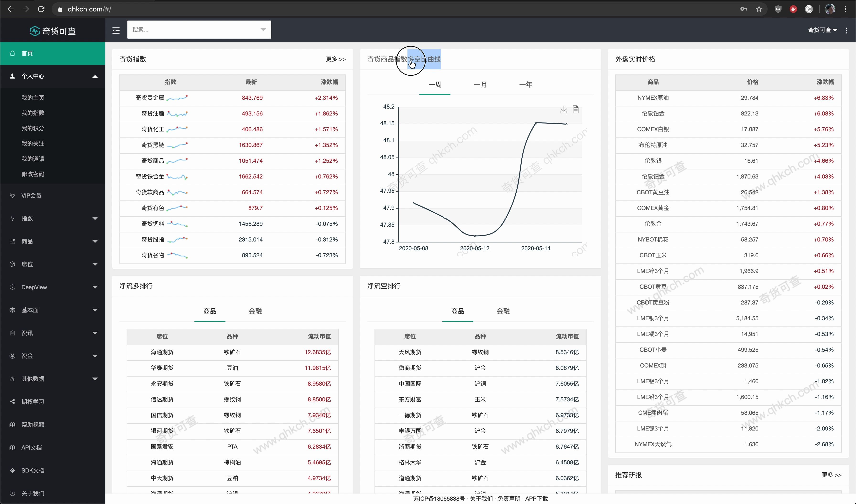Click the 基本面 layers icon
This screenshot has height=504, width=856.
(13, 310)
